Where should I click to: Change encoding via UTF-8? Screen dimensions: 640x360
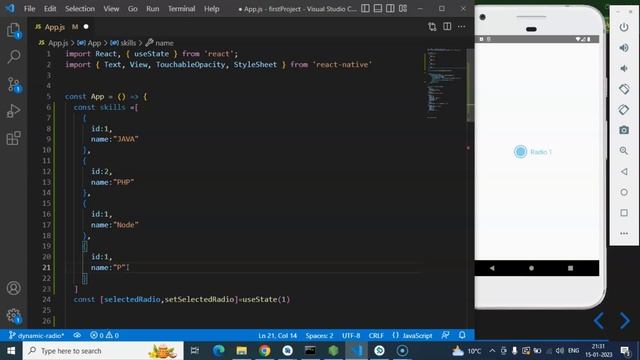click(x=351, y=336)
